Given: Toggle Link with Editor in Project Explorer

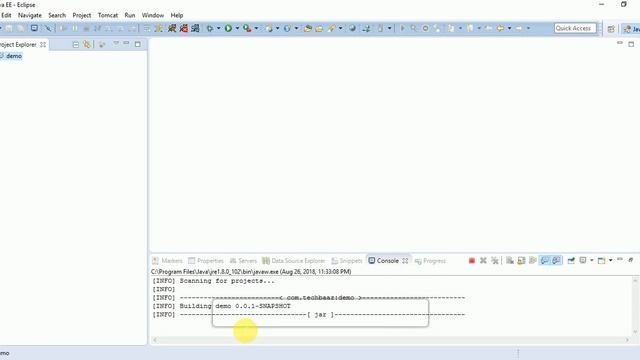Looking at the screenshot, I should coord(87,44).
